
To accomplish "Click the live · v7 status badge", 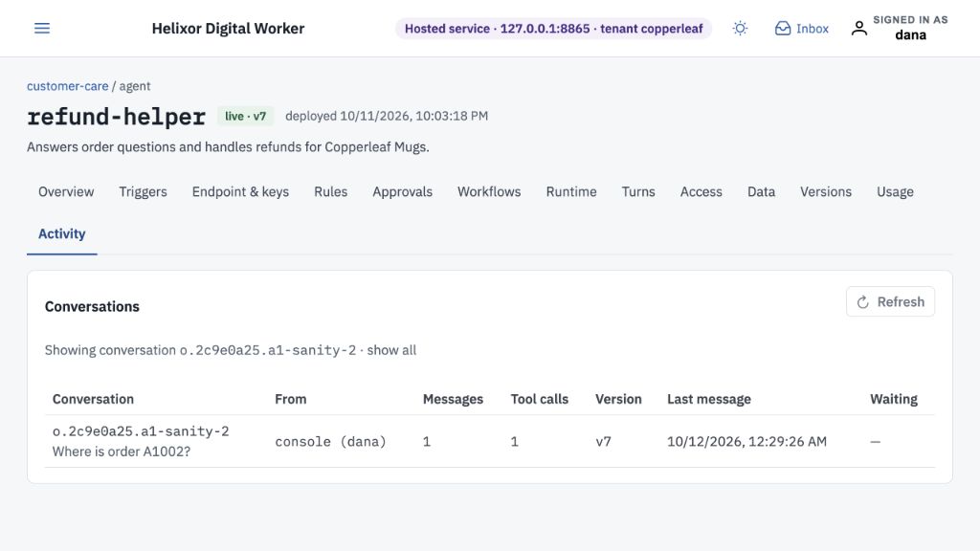I will (246, 116).
